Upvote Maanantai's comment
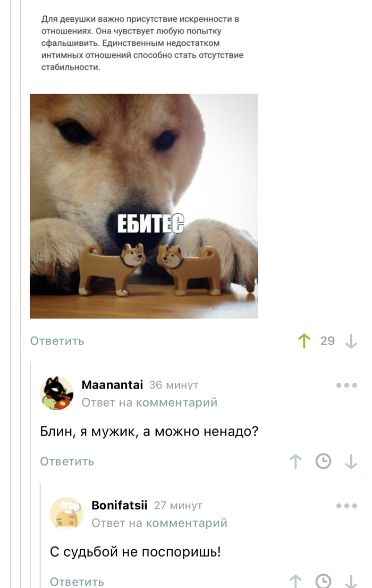The width and height of the screenshot is (372, 588). [x=295, y=461]
